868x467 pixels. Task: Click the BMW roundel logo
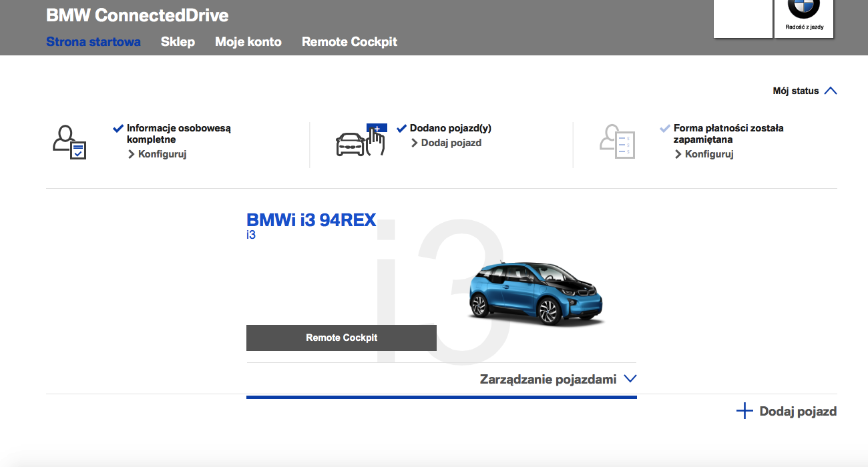click(x=804, y=9)
